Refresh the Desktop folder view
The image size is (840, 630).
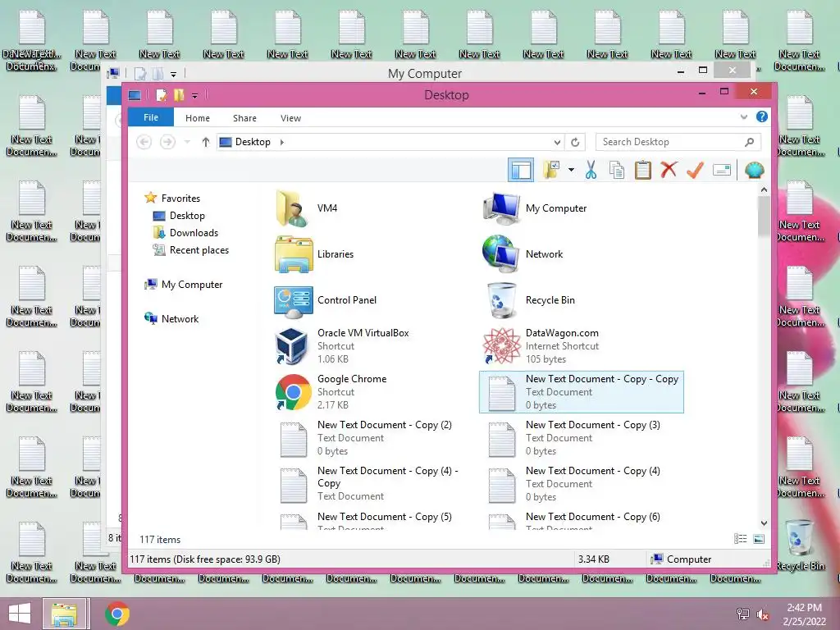575,142
